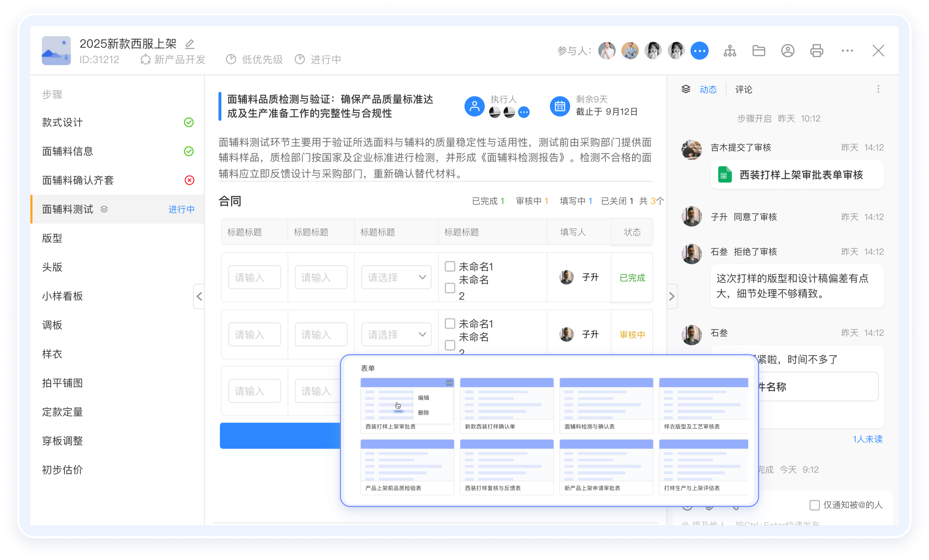
Task: Open the organization hierarchy icon
Action: coord(729,50)
